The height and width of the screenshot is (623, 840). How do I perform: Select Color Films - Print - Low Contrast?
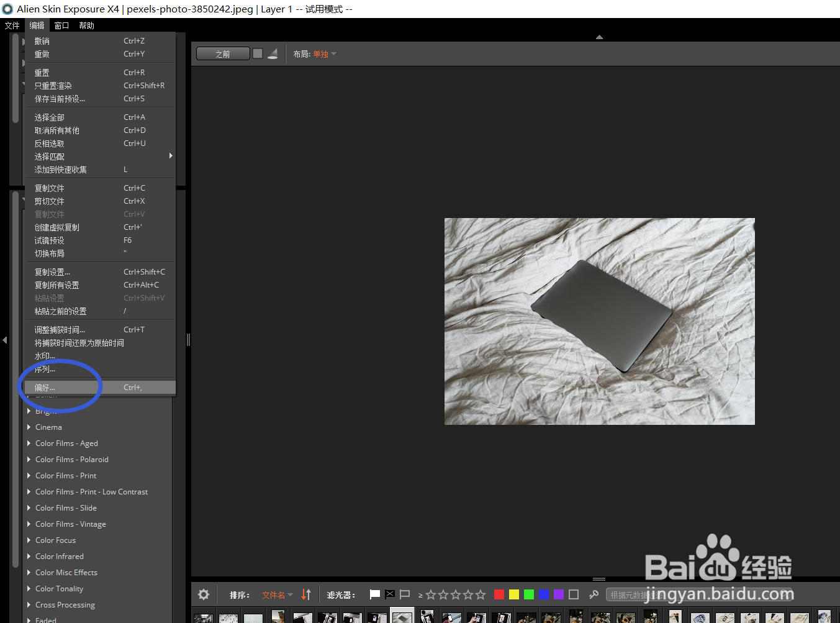[91, 492]
